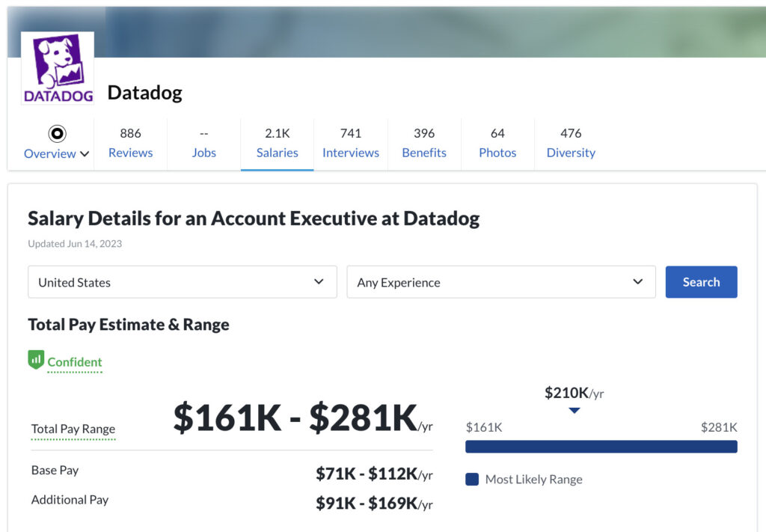Click the $210K median marker triangle
Viewport: 766px width, 532px height.
click(574, 410)
